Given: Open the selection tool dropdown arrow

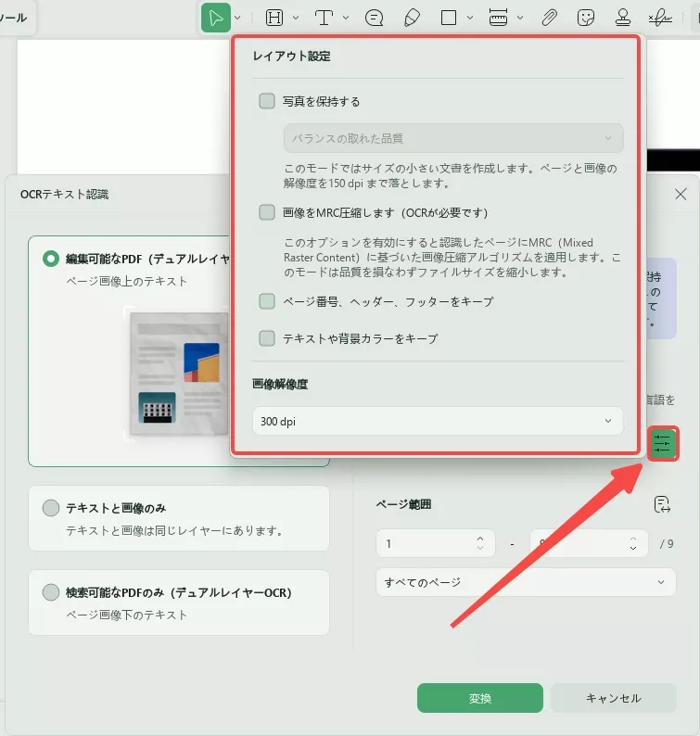Looking at the screenshot, I should [x=237, y=19].
